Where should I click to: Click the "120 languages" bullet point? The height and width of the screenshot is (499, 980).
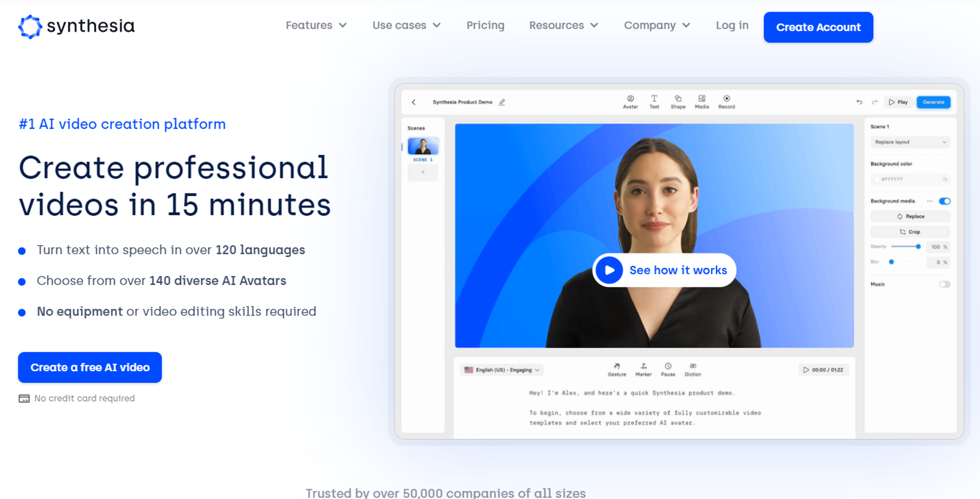tap(171, 250)
